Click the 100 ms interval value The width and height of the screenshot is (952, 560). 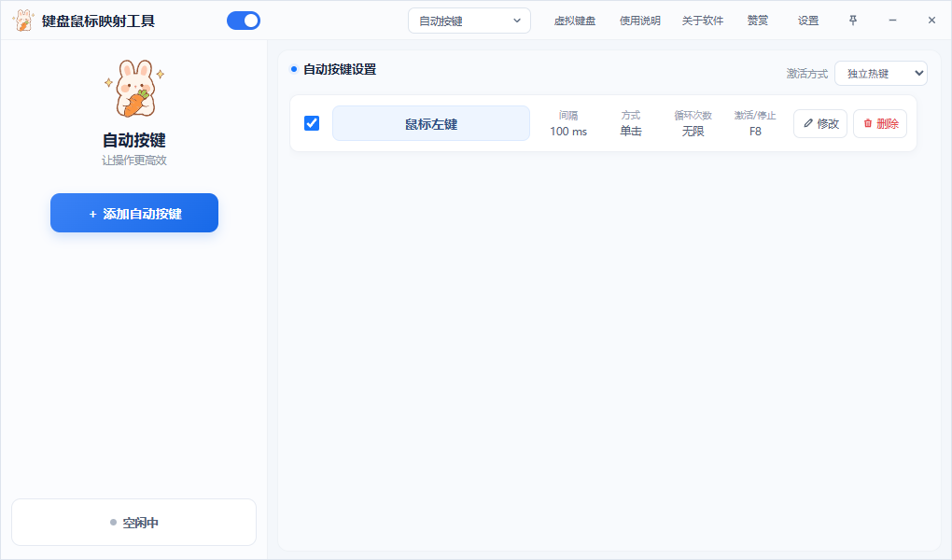tap(568, 132)
